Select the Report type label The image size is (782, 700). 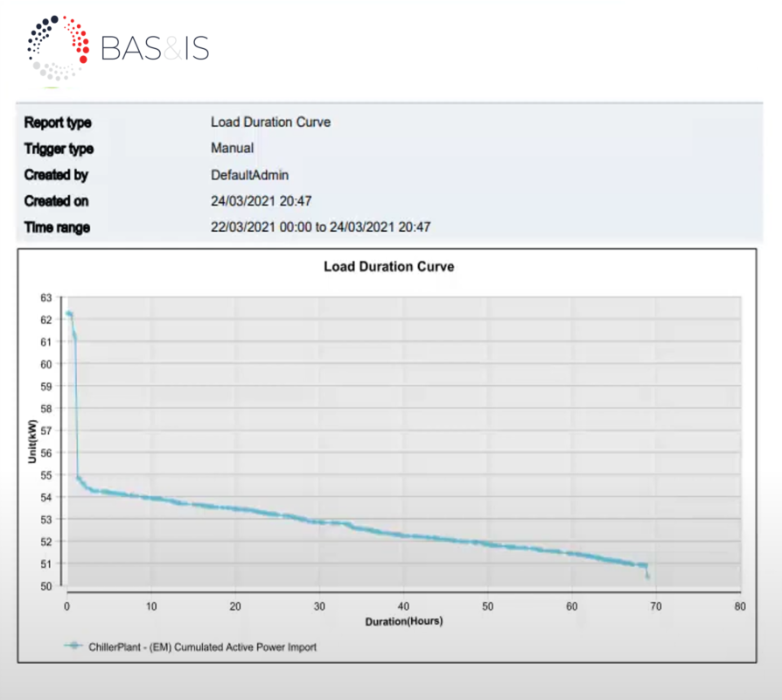point(58,122)
